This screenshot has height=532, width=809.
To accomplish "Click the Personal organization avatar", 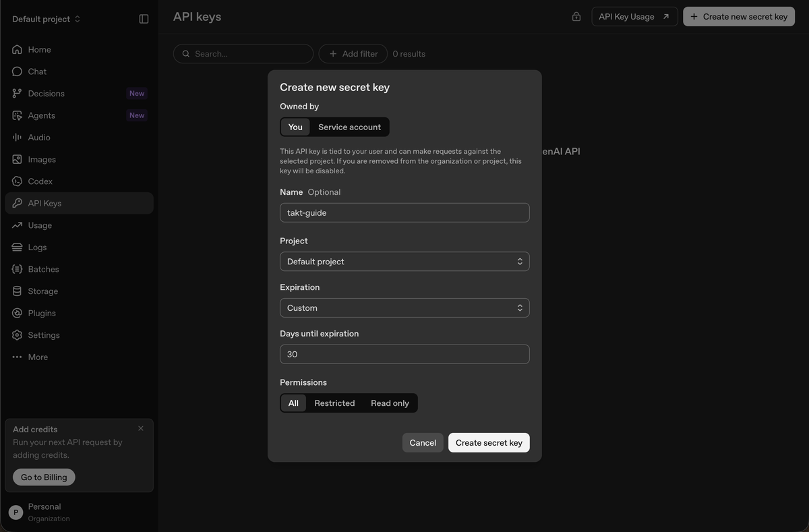I will 16,512.
